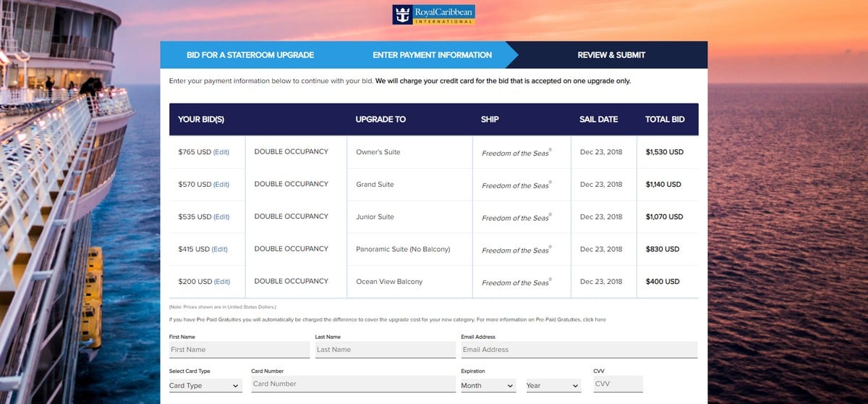Edit the $415 USD bid
Screen dimensions: 868x404
pos(220,249)
